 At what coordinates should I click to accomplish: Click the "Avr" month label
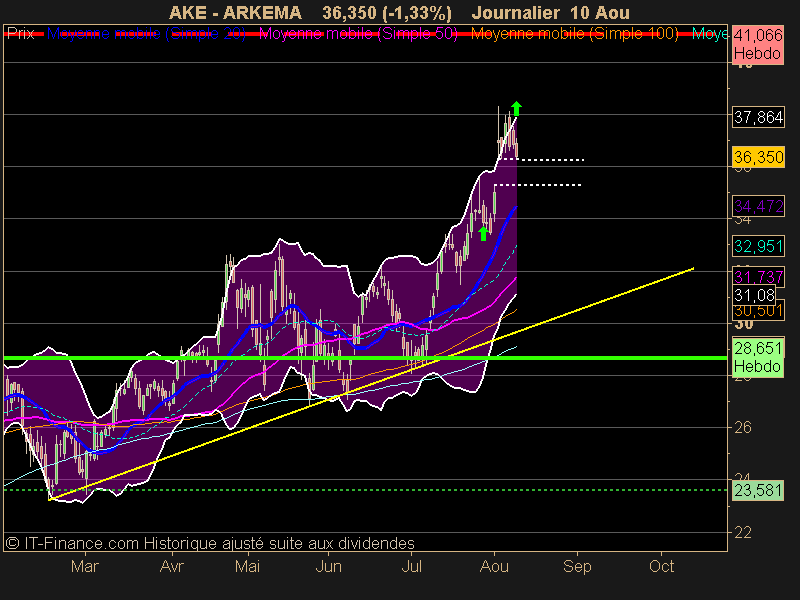point(171,566)
